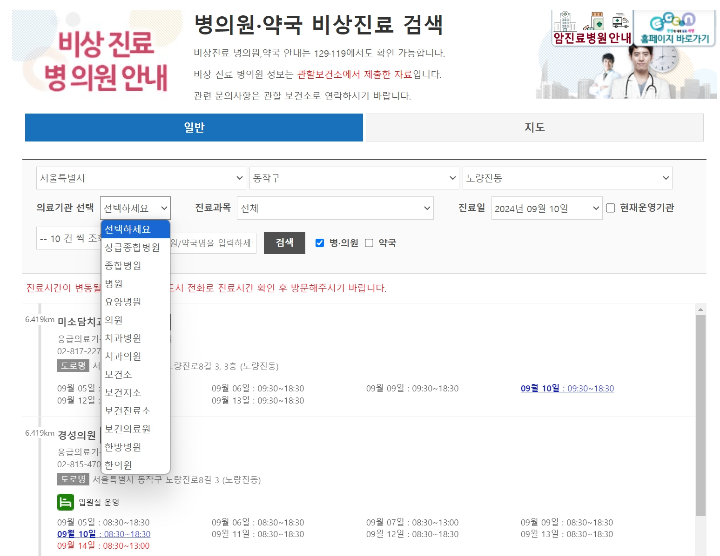Select 한의원 option
Screen dimensions: 720x556
(135, 465)
